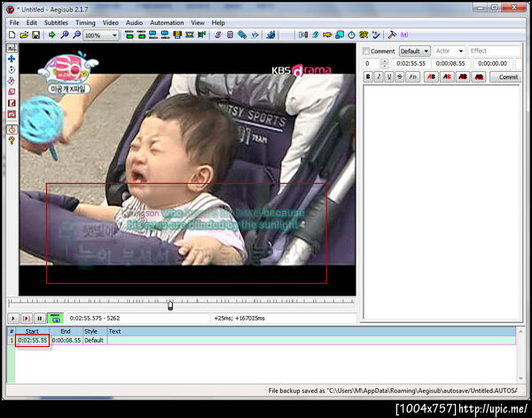Viewport: 532px width, 418px height.
Task: Jump video to the line end time
Action: pyautogui.click(x=142, y=35)
